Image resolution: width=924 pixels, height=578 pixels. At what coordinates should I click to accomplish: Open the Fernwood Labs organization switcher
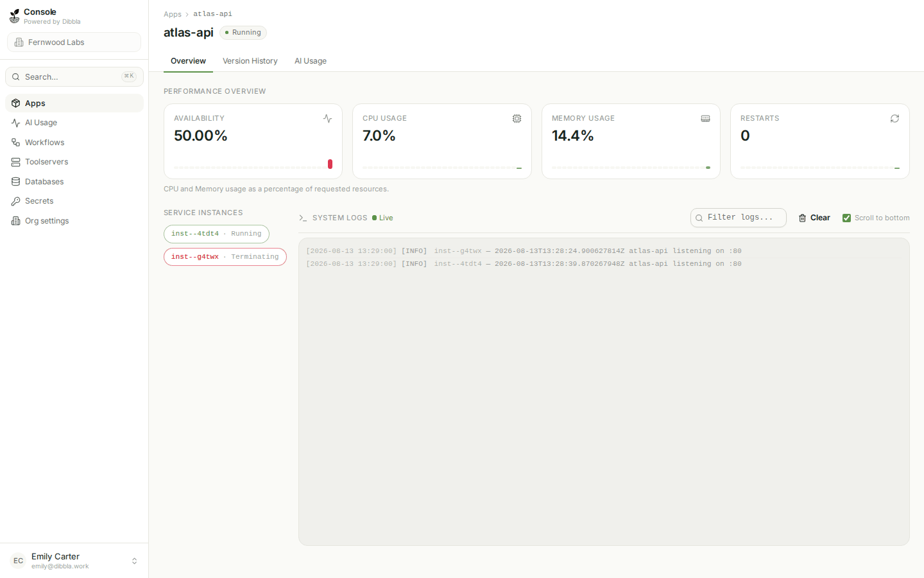point(74,42)
